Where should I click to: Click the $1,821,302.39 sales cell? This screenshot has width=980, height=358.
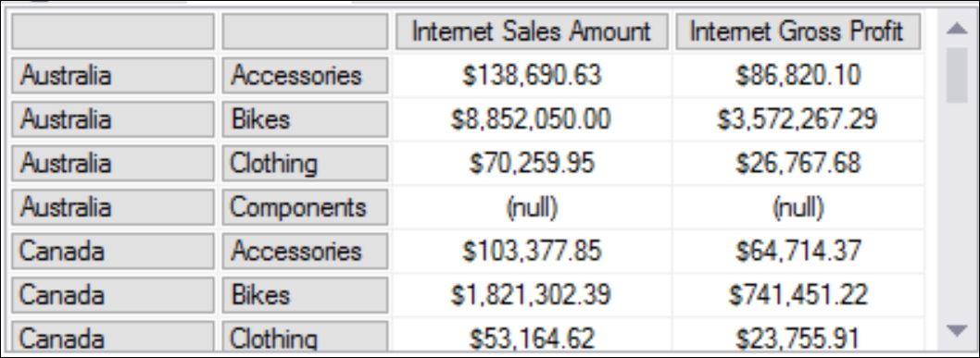[532, 295]
